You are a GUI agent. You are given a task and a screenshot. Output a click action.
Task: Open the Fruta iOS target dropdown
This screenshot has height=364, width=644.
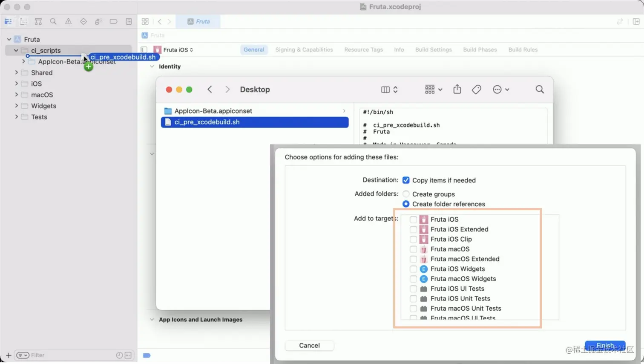[x=174, y=50]
